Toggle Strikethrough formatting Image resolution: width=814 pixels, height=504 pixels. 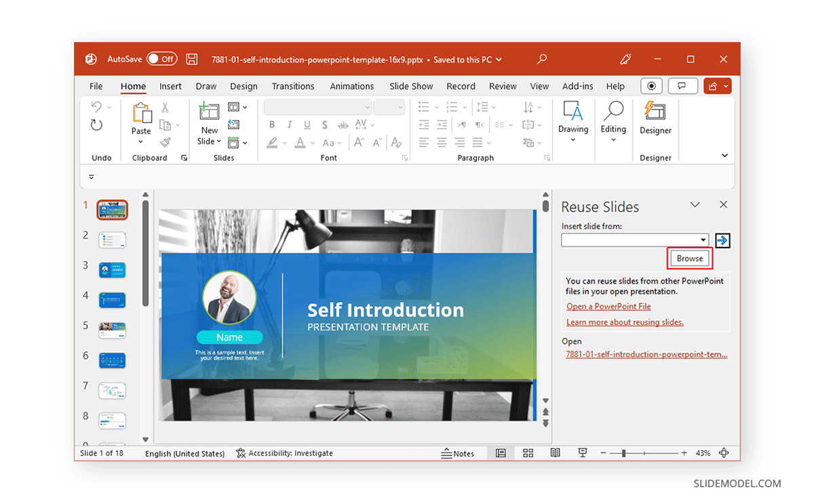tap(343, 125)
